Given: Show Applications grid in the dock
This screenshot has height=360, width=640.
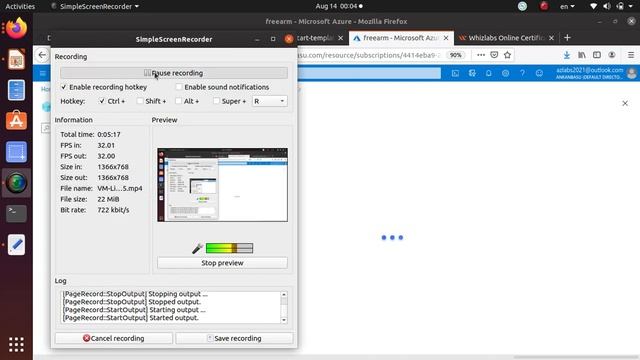Looking at the screenshot, I should tap(16, 344).
